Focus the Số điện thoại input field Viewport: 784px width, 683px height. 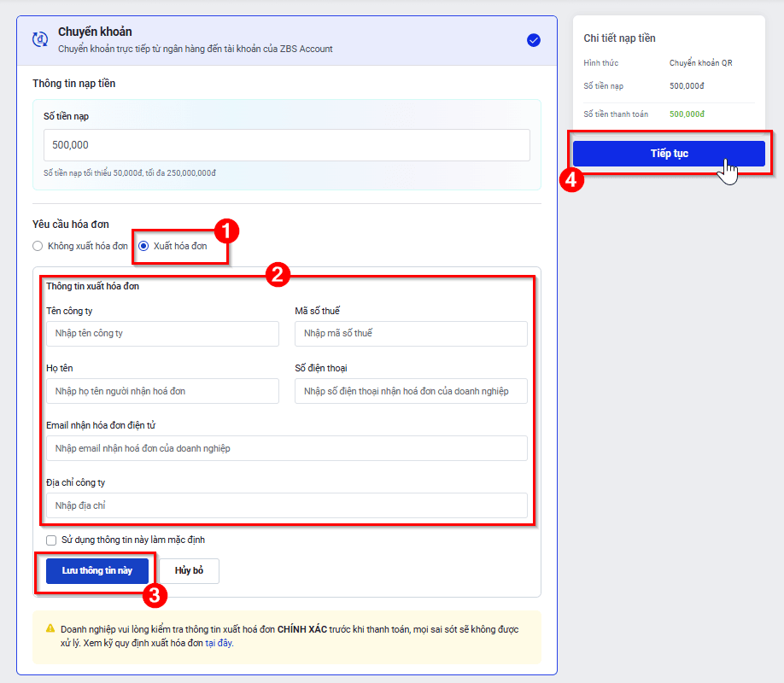coord(411,391)
